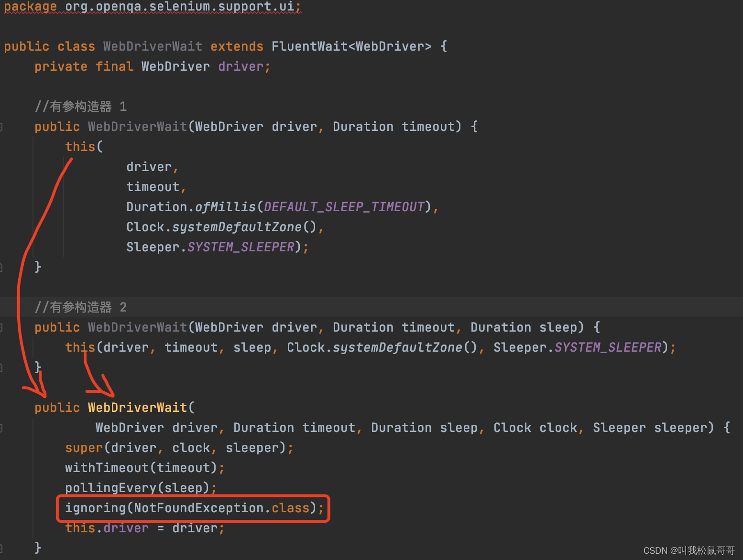Click DEFAULT_SLEEP_TIMEOUT constant
Viewport: 743px width, 560px height.
click(x=344, y=207)
